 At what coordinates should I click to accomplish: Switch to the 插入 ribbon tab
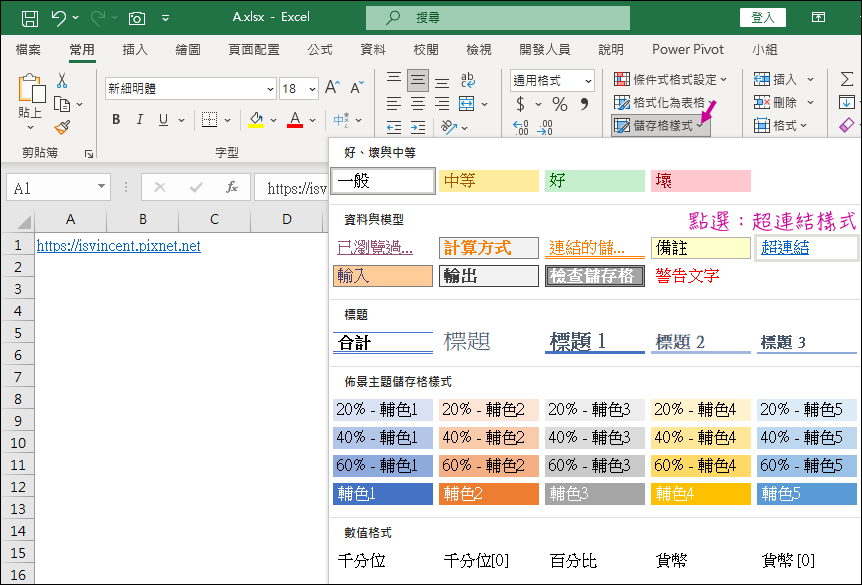(135, 49)
